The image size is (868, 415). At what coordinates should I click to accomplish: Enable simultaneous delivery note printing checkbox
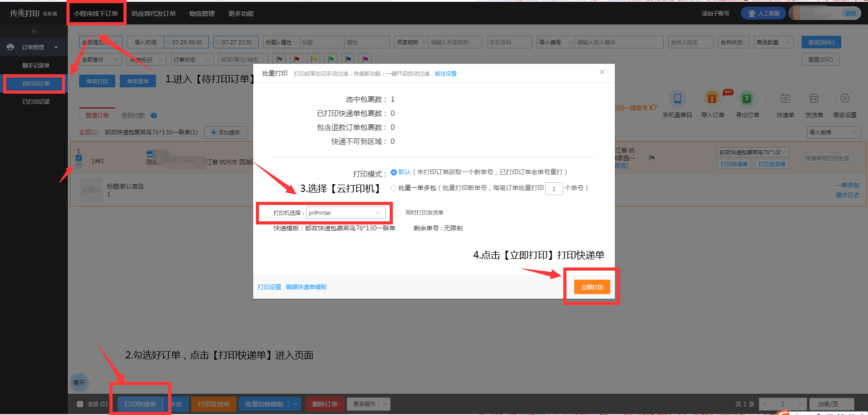tap(398, 213)
